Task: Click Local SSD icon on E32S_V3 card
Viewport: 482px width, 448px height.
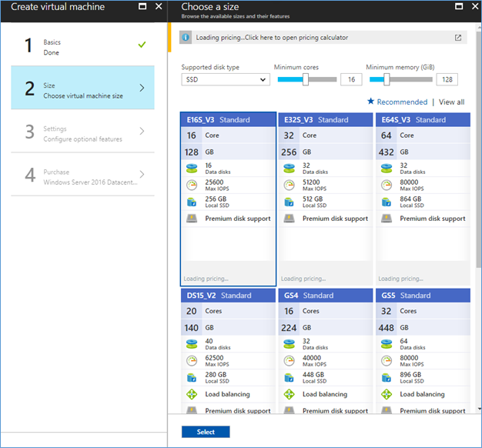Action: [289, 202]
